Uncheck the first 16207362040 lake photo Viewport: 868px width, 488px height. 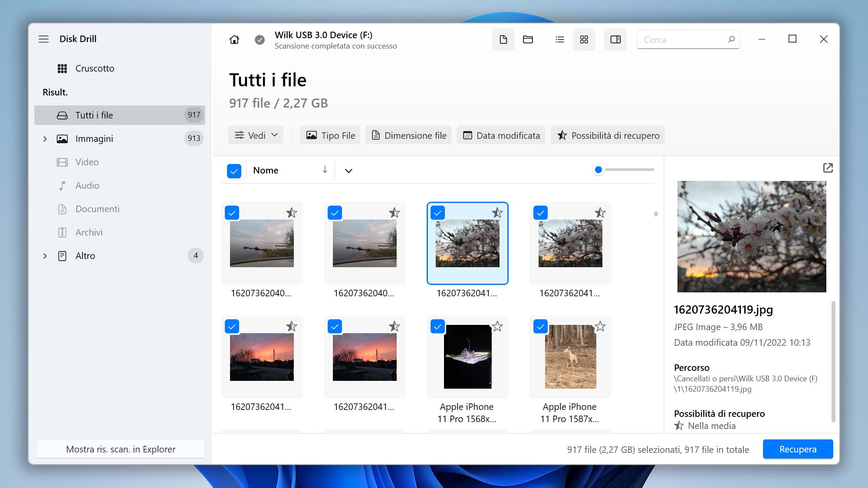point(232,213)
